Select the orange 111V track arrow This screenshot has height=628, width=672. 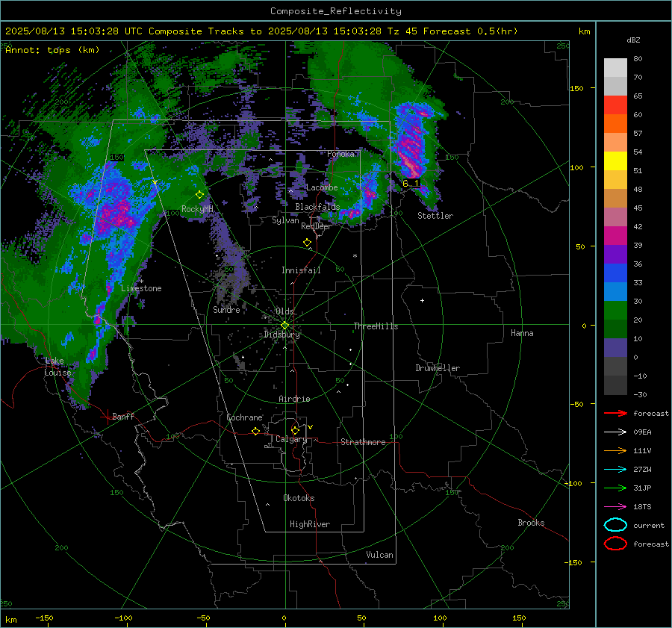(615, 450)
